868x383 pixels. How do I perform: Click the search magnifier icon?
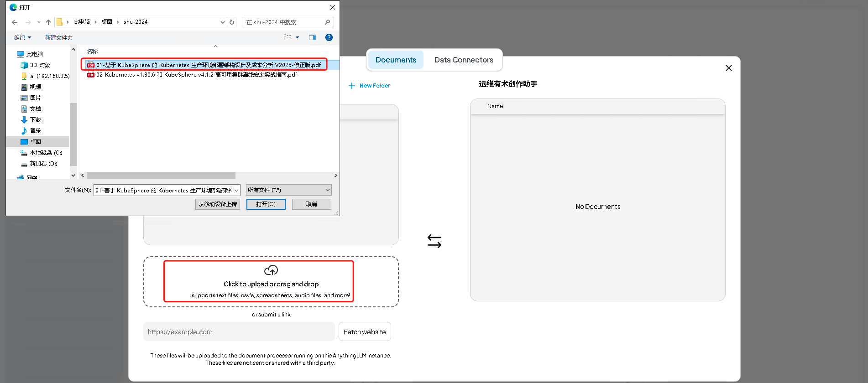327,22
